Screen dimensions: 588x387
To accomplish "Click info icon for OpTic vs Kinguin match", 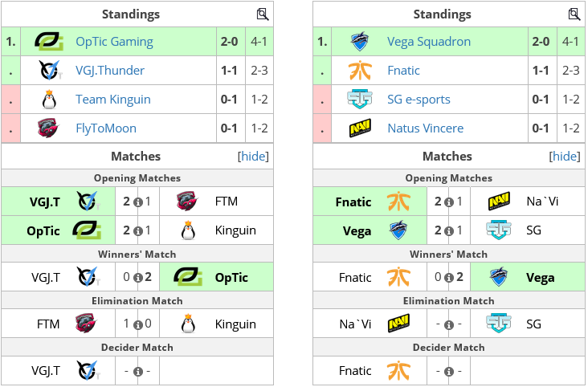I will coord(137,231).
